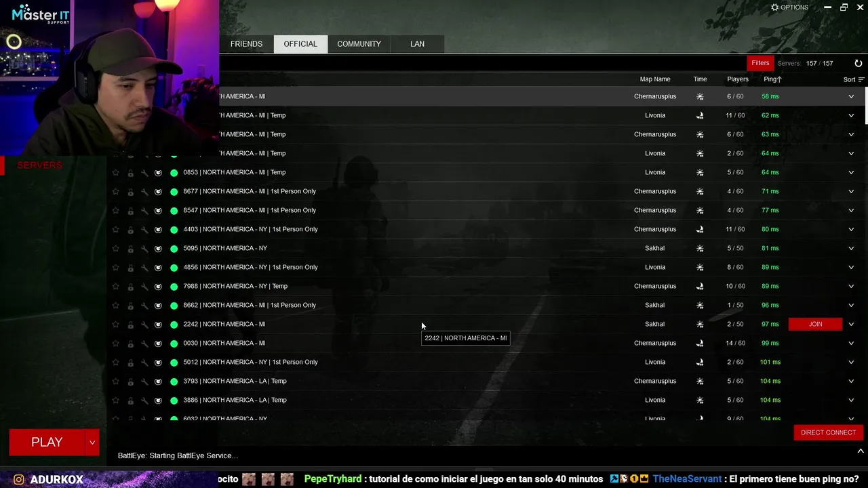Click the wrench icon beside server 5012
This screenshot has width=868, height=488.
tap(144, 363)
